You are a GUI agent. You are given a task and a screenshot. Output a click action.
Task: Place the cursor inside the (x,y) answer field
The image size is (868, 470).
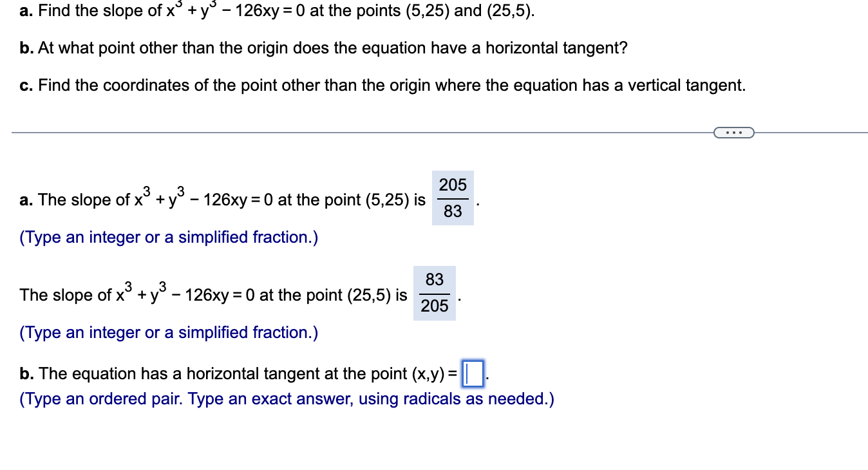click(x=475, y=374)
